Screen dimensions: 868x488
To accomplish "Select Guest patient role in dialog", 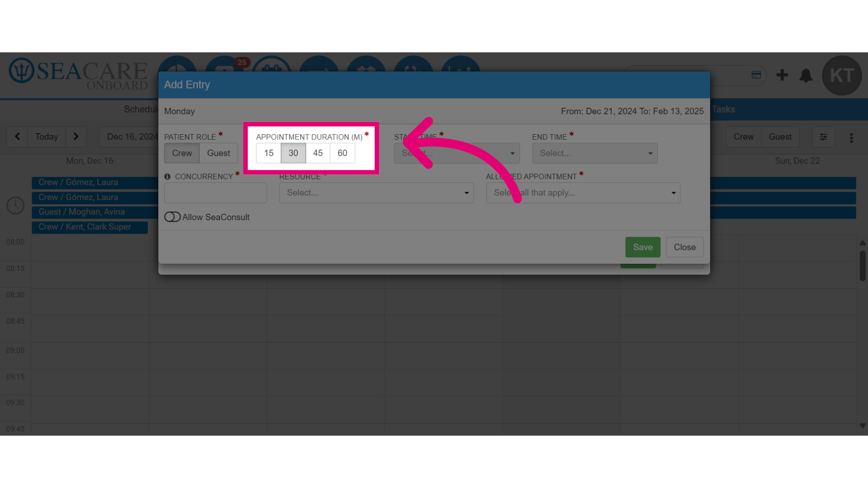I will point(218,153).
